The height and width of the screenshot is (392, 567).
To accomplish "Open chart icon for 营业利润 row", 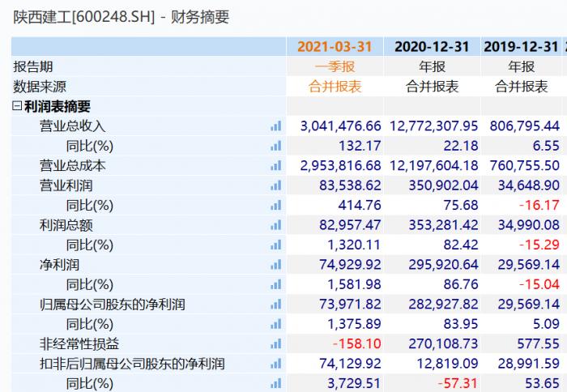I will point(276,185).
